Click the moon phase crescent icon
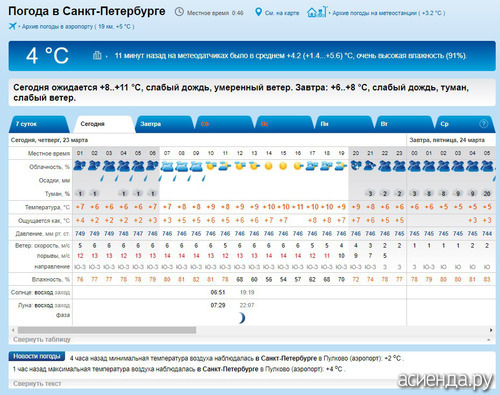 point(242,318)
